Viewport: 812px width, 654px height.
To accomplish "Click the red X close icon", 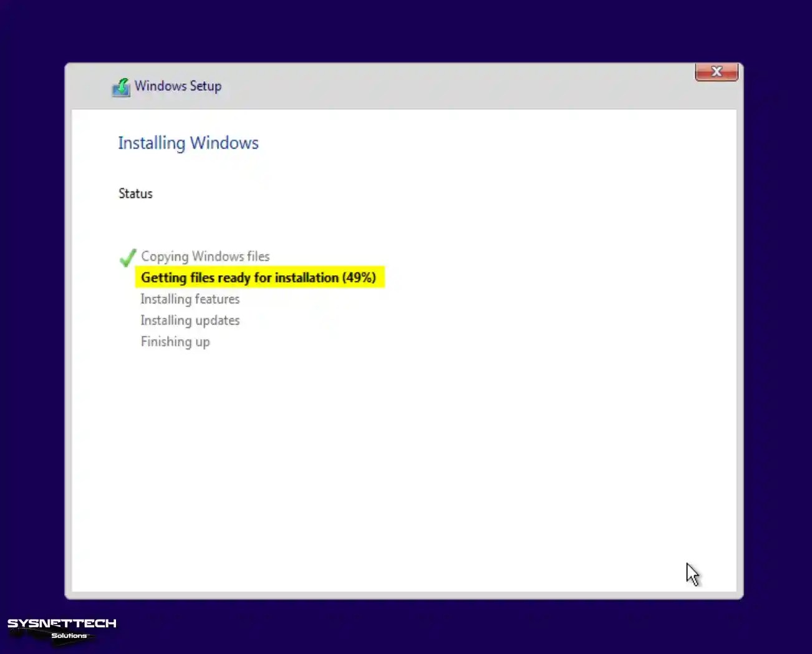I will coord(716,71).
